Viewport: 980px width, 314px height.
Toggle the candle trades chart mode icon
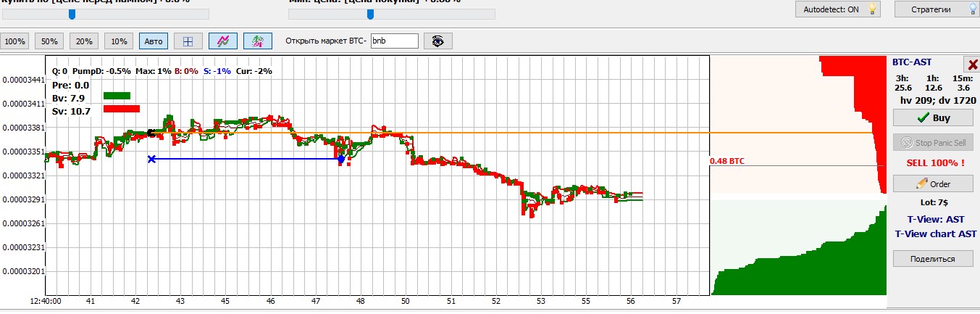[x=258, y=41]
